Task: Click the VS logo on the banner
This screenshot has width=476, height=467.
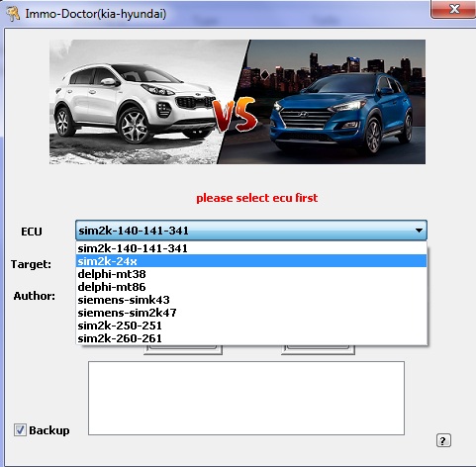Action: [x=235, y=114]
